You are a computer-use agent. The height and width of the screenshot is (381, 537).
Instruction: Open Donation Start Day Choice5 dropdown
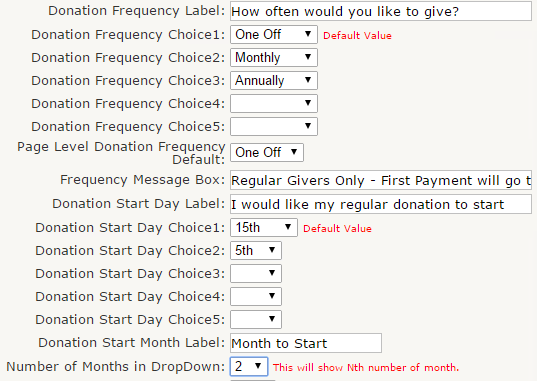pyautogui.click(x=256, y=319)
